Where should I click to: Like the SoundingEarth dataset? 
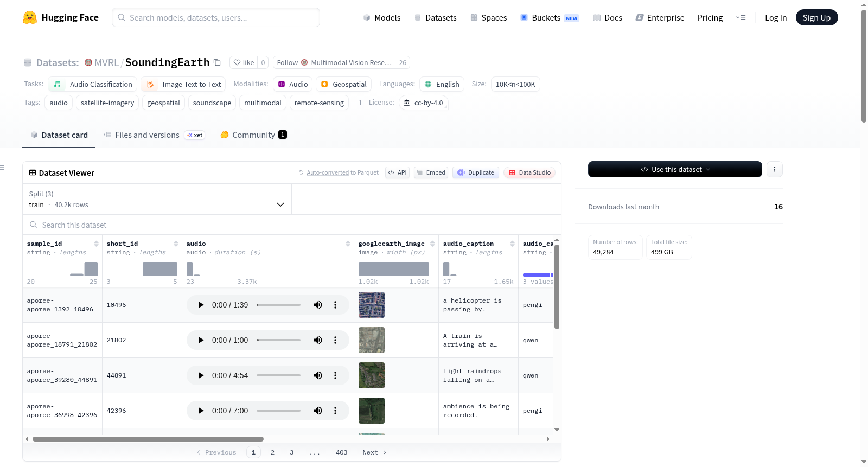[244, 62]
